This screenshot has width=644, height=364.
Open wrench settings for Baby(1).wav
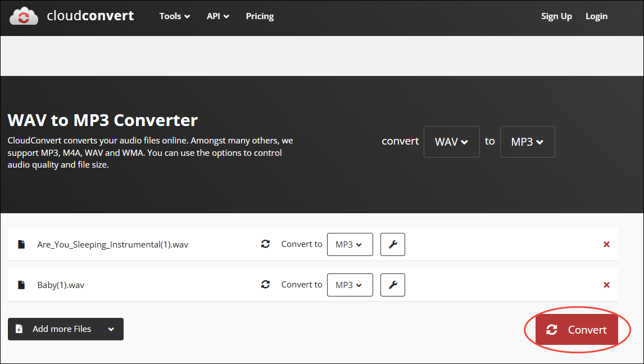[393, 285]
